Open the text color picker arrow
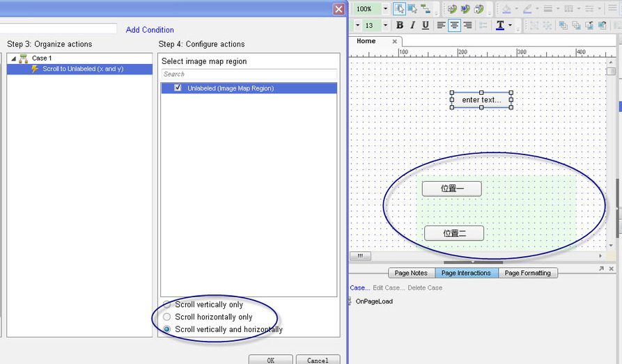 [510, 25]
